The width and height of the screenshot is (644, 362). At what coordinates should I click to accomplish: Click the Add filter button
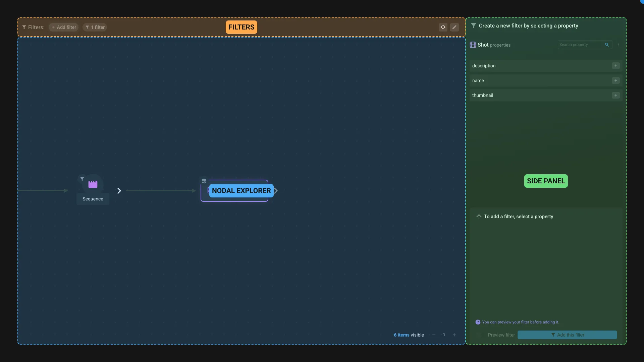63,27
